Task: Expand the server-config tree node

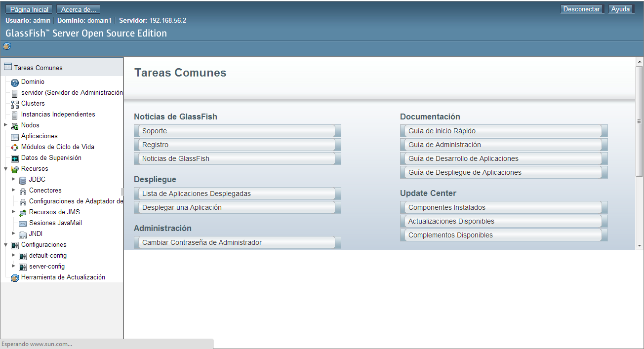Action: point(14,266)
